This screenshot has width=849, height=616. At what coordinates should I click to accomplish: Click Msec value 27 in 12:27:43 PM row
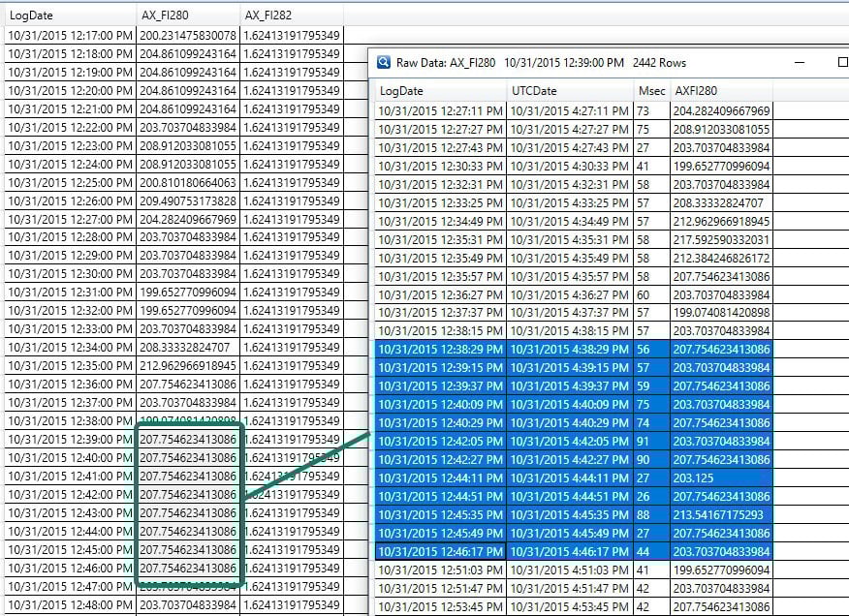pos(651,148)
